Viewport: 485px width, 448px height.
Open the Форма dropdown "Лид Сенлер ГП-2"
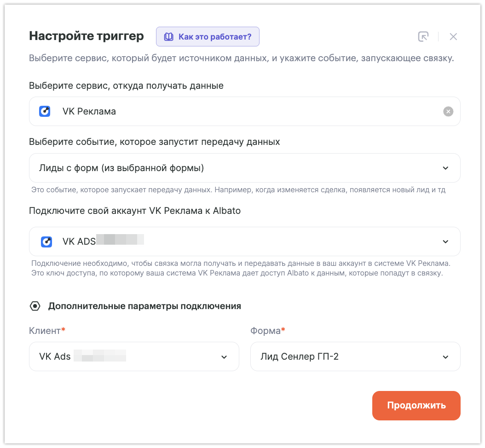[354, 356]
